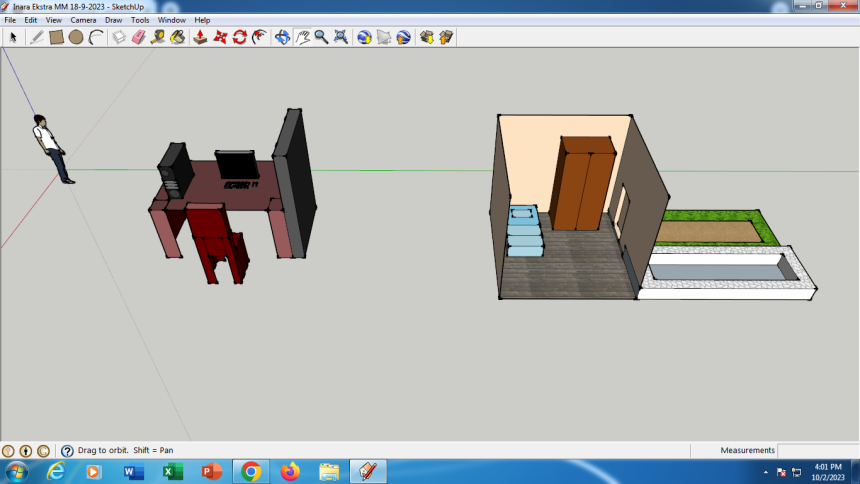Choose the Rotate tool
Viewport: 860px width, 484px height.
click(240, 37)
